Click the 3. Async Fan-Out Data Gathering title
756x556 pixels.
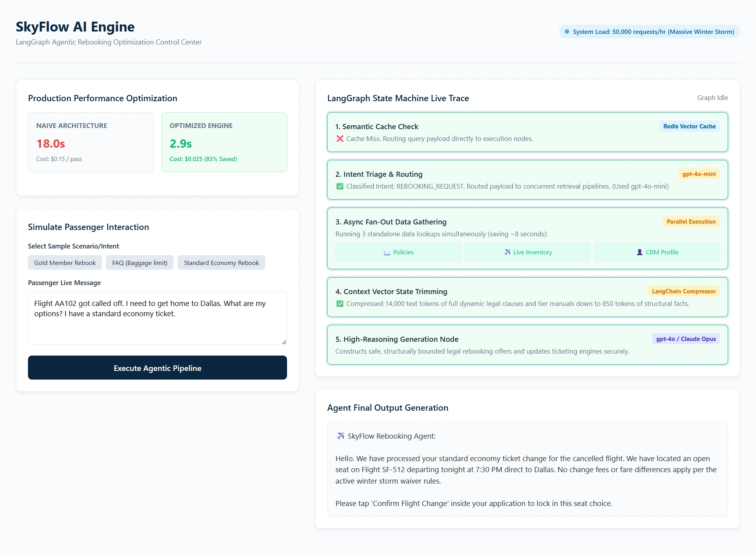pos(391,222)
